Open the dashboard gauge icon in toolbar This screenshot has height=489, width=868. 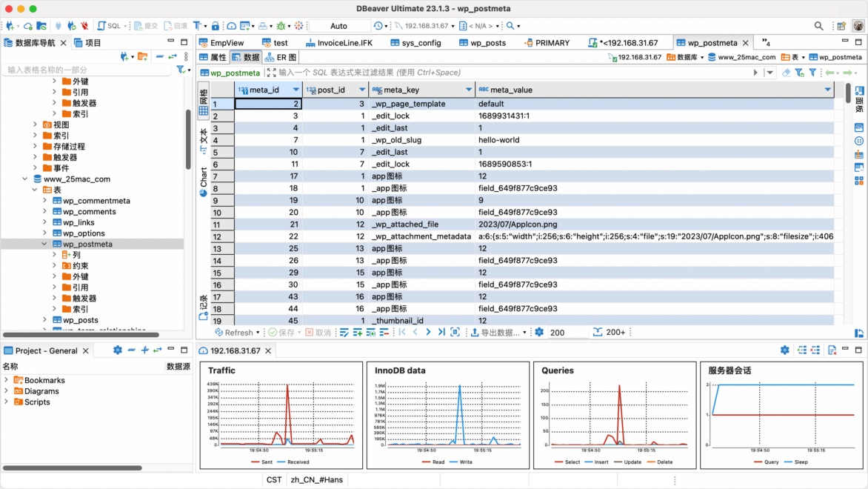231,26
